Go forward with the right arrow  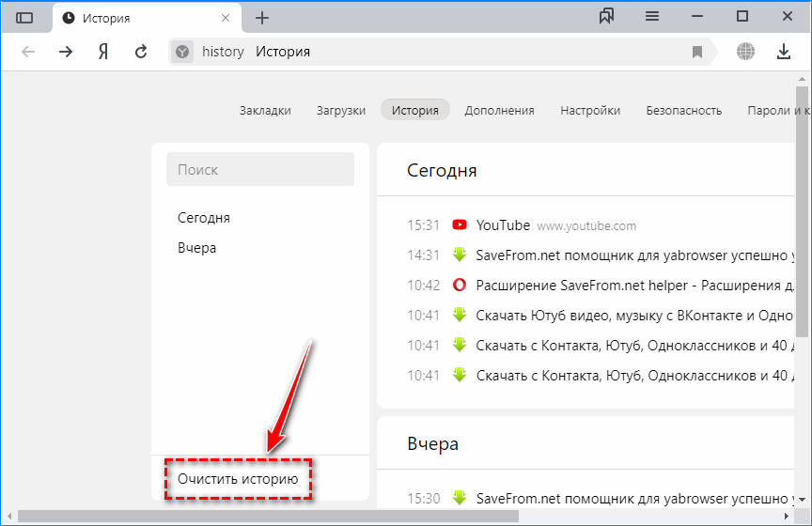pos(66,52)
